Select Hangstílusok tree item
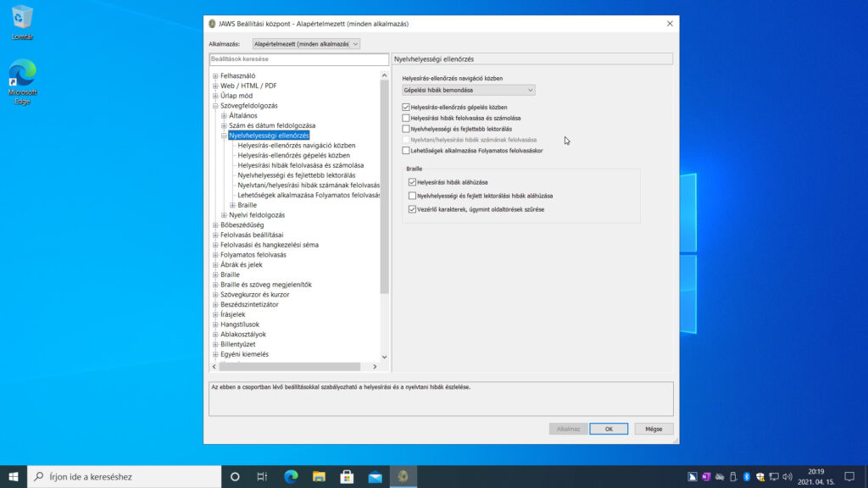Screen dimensions: 868x488 pyautogui.click(x=239, y=324)
